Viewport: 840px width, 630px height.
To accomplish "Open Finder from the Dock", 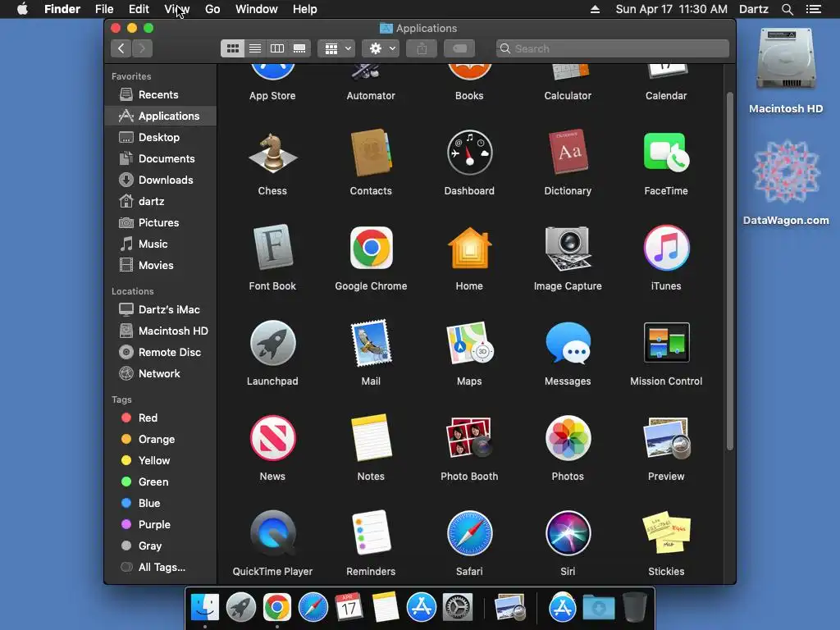I will [x=205, y=608].
